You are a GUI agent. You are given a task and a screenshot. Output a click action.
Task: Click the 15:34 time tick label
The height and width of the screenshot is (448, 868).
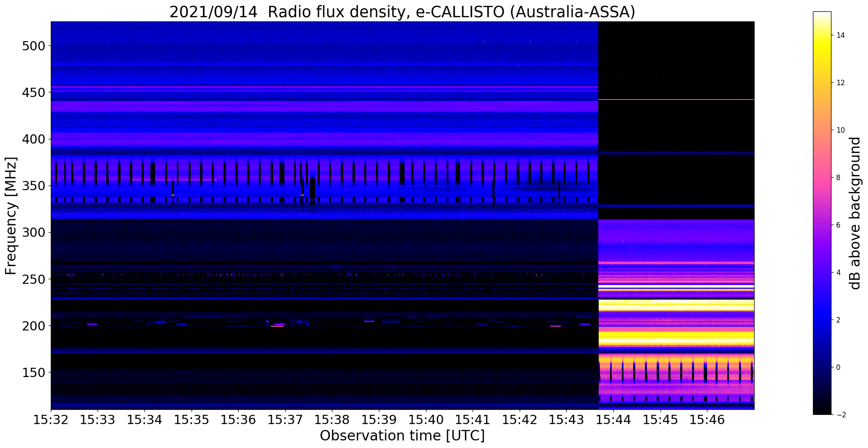[x=145, y=419]
